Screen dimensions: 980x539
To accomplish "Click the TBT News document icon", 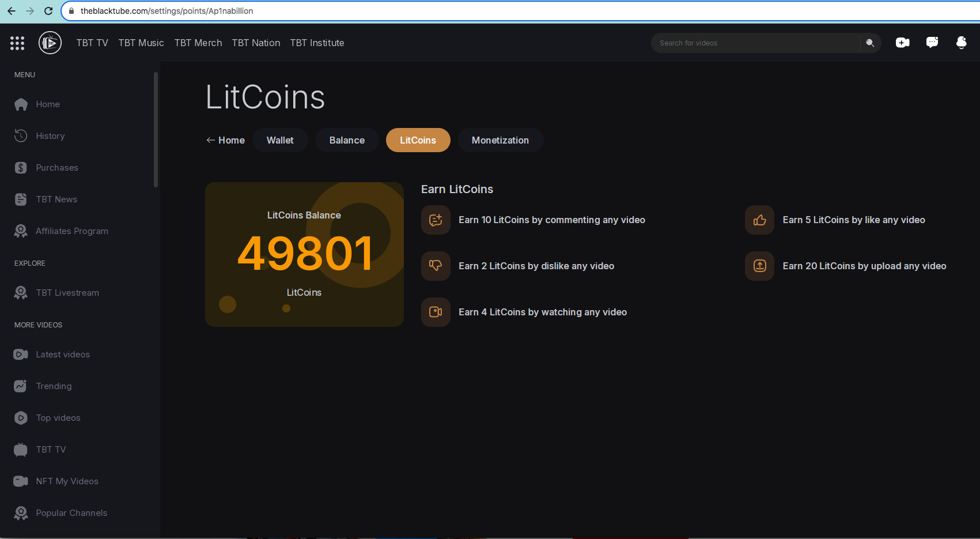I will point(21,199).
